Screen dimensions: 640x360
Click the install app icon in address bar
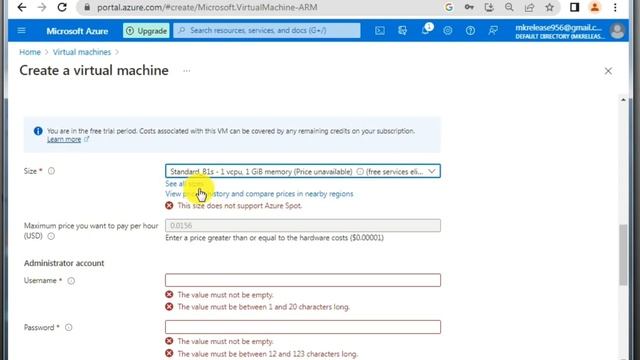click(489, 7)
